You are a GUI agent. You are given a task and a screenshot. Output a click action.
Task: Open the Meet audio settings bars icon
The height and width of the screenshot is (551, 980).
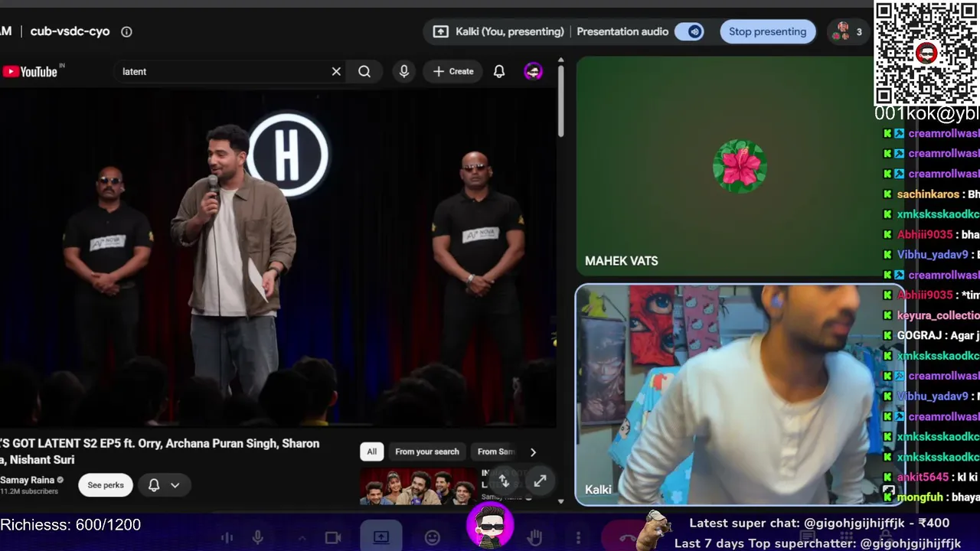point(227,537)
